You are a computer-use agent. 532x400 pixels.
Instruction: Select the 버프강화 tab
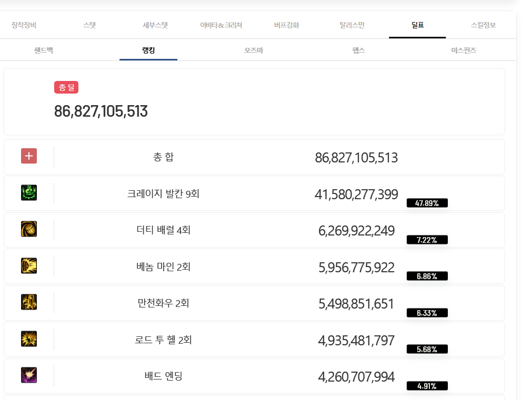pyautogui.click(x=286, y=25)
